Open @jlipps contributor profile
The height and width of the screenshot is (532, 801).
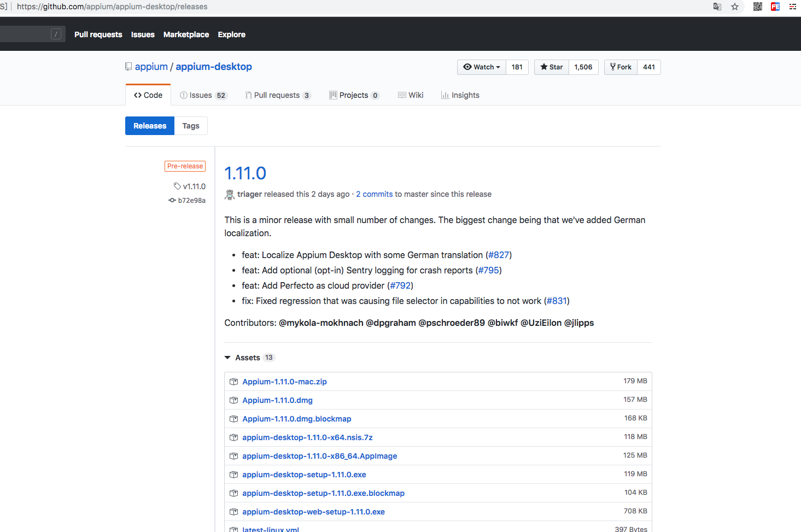coord(579,323)
